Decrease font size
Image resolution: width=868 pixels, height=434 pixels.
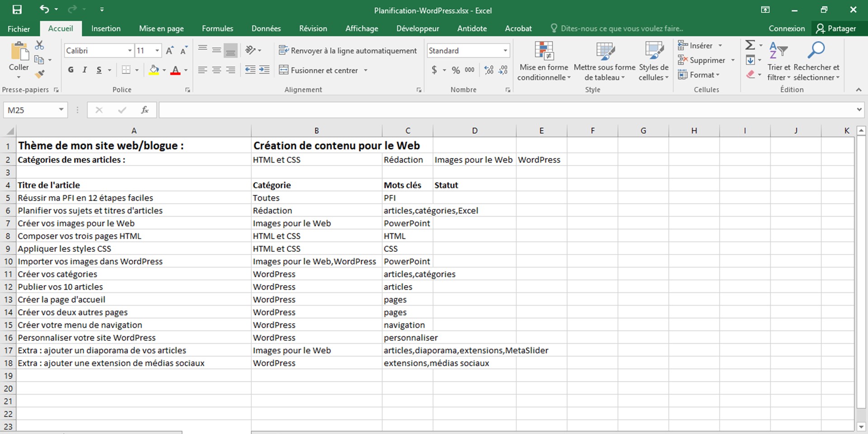[184, 51]
